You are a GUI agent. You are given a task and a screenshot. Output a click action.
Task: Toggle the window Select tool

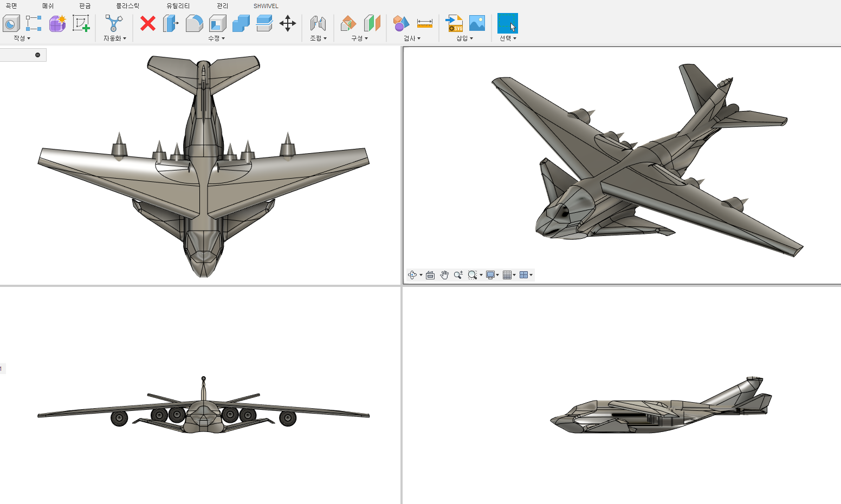[507, 23]
